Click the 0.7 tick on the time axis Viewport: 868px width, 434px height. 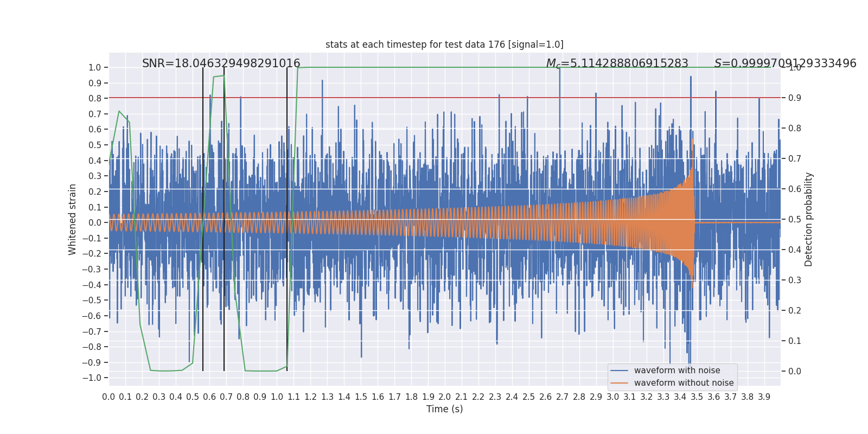226,397
